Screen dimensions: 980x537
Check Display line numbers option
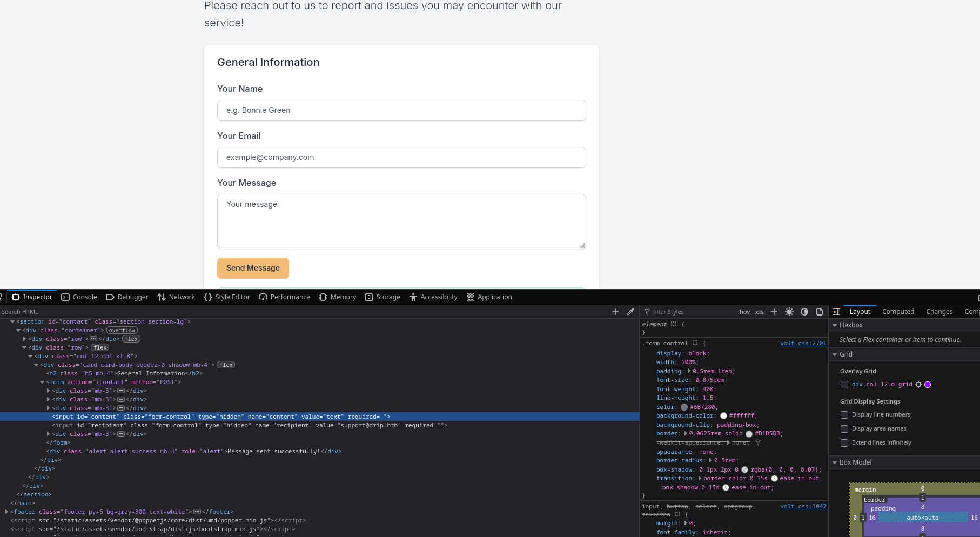(x=844, y=415)
